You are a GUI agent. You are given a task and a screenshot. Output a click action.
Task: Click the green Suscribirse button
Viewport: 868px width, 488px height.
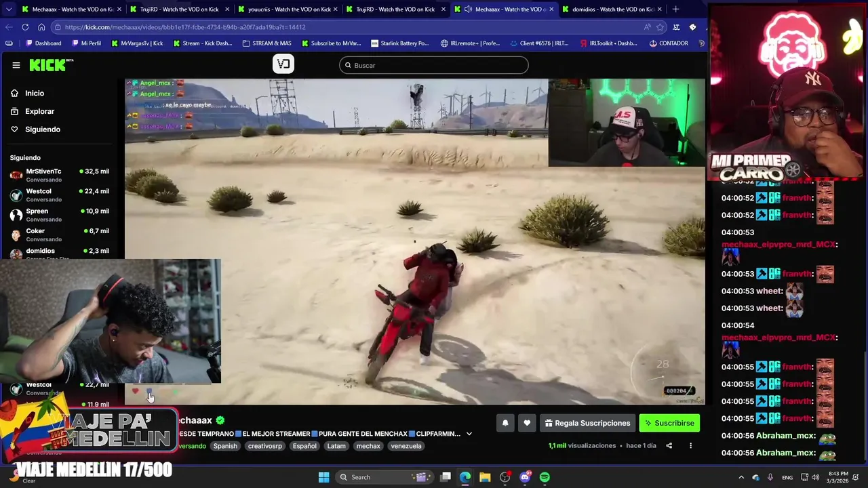[669, 423]
